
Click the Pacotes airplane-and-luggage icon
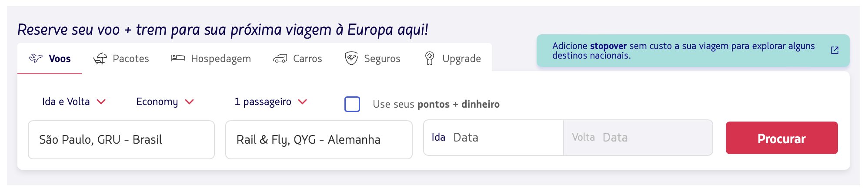coord(100,58)
